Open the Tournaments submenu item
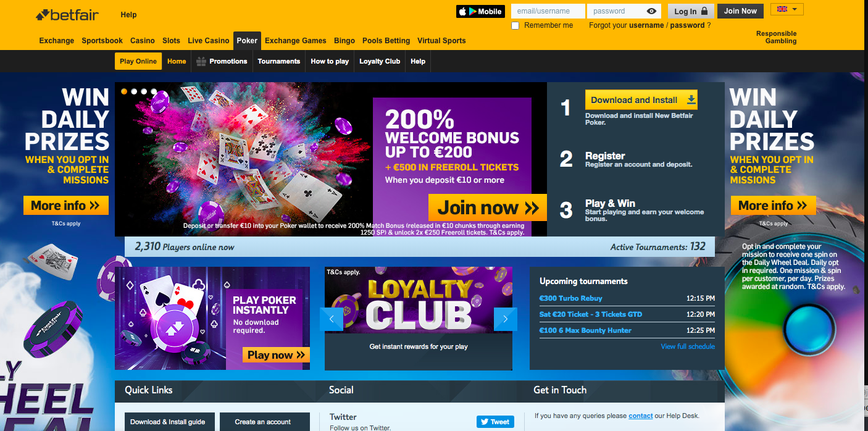This screenshot has height=431, width=868. tap(279, 61)
